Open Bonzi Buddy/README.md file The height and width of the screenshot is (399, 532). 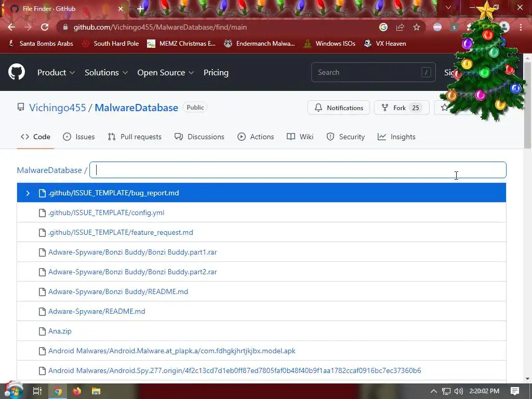coord(261,291)
